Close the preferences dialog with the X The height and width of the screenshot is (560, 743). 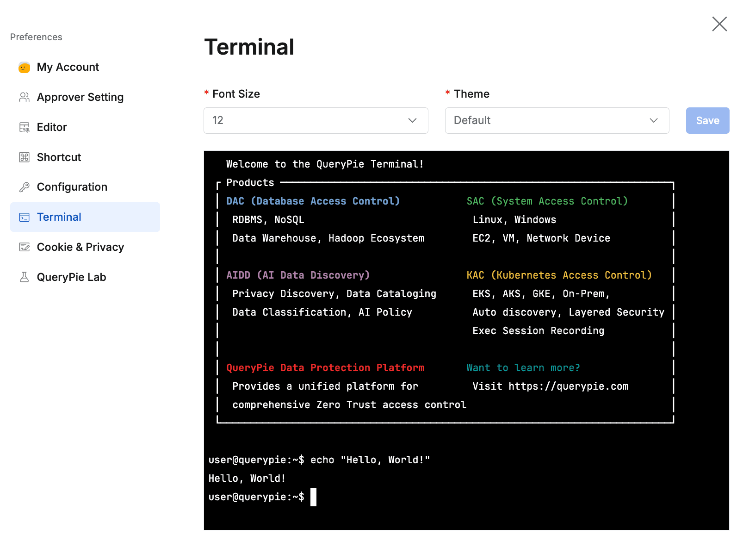pyautogui.click(x=719, y=24)
